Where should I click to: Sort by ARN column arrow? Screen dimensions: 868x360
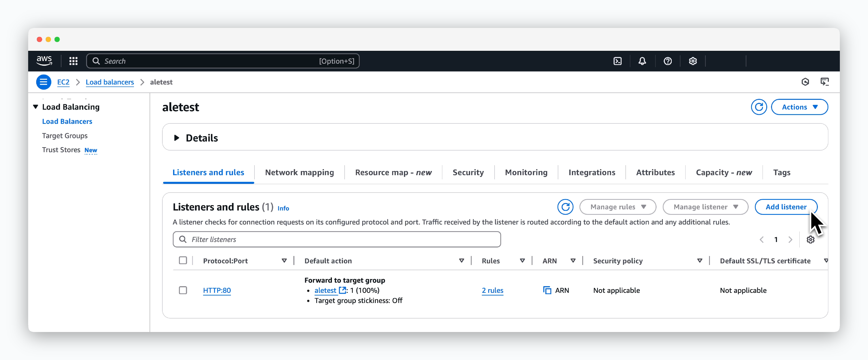point(573,261)
